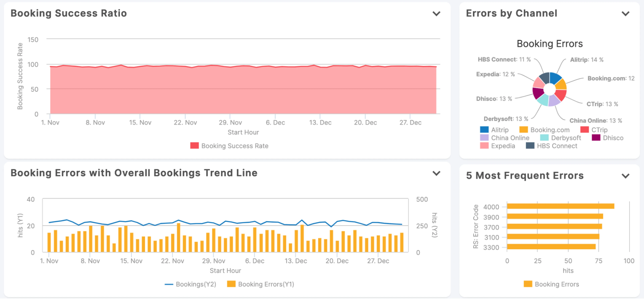Image resolution: width=644 pixels, height=299 pixels.
Task: Click the 'China Online: 13 %' pie label
Action: click(596, 121)
